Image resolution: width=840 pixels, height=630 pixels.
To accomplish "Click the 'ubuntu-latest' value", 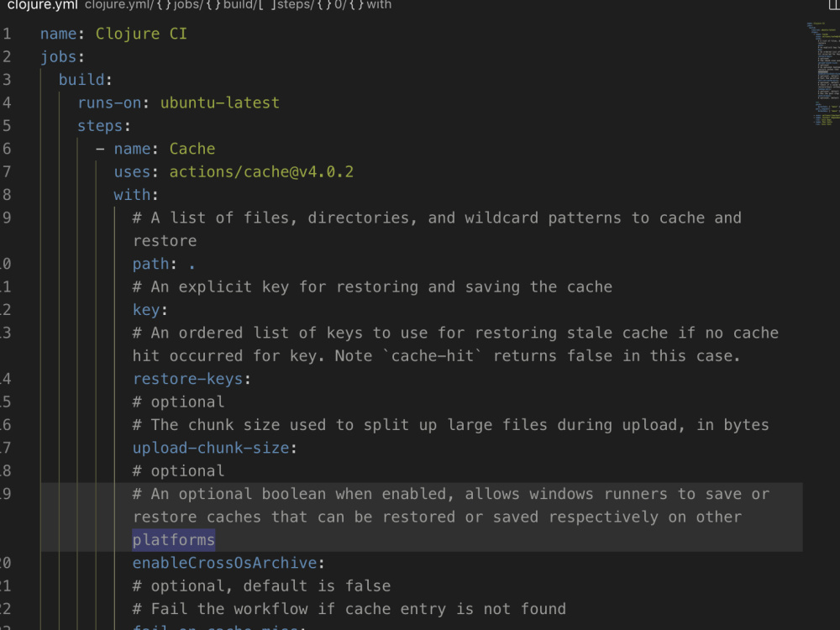I will coord(219,102).
